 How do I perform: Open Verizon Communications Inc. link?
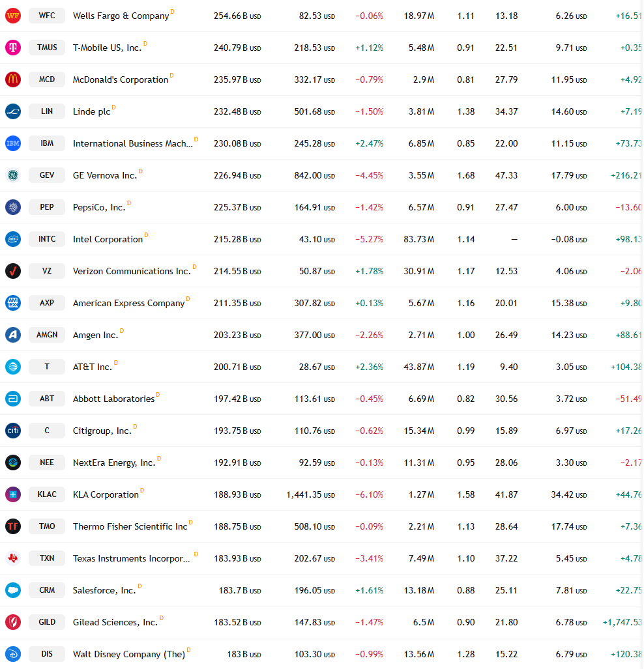(x=132, y=272)
